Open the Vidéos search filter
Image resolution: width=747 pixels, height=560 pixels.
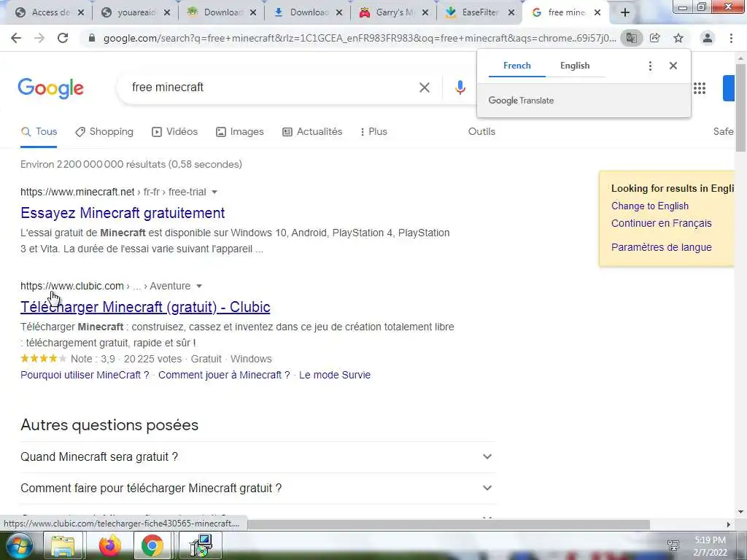(x=175, y=132)
